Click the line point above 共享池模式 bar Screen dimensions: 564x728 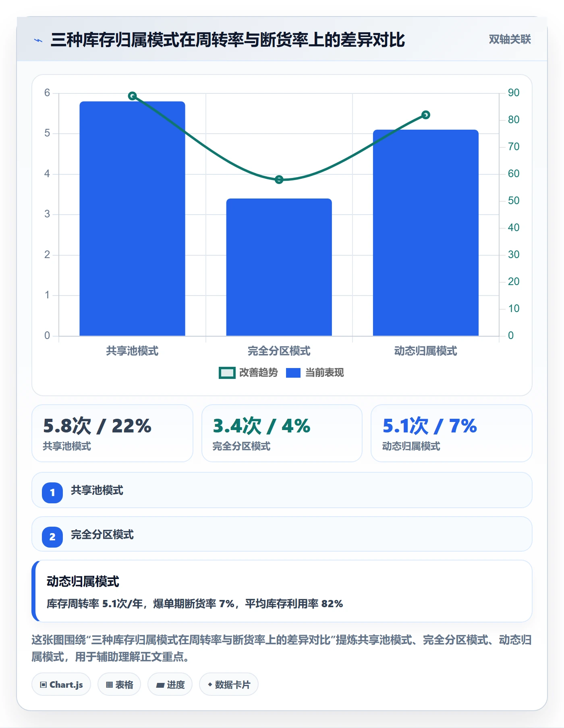tap(132, 96)
